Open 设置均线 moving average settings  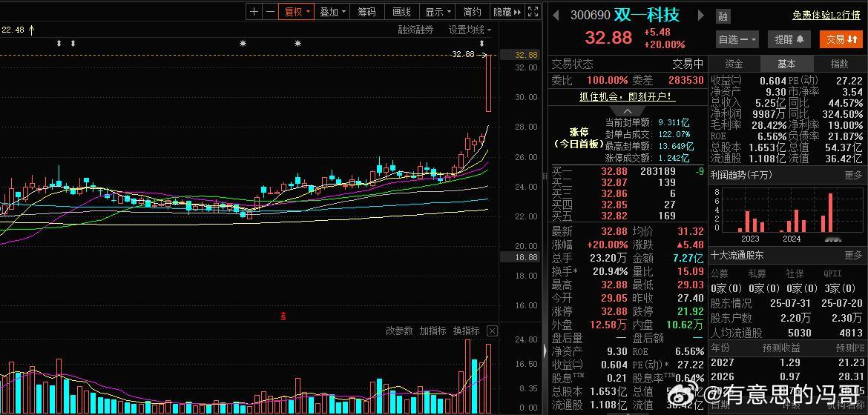pos(470,30)
